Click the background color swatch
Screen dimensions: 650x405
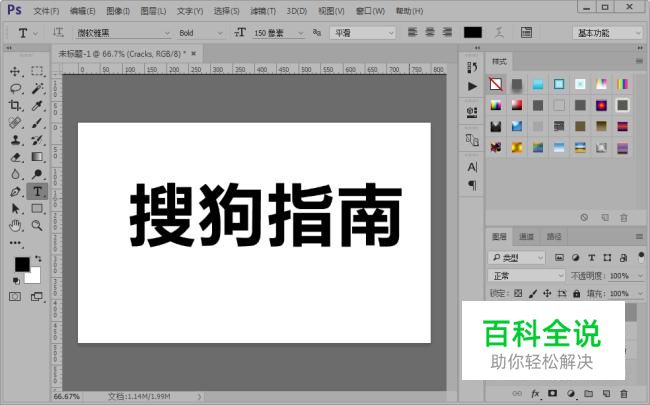[x=34, y=276]
